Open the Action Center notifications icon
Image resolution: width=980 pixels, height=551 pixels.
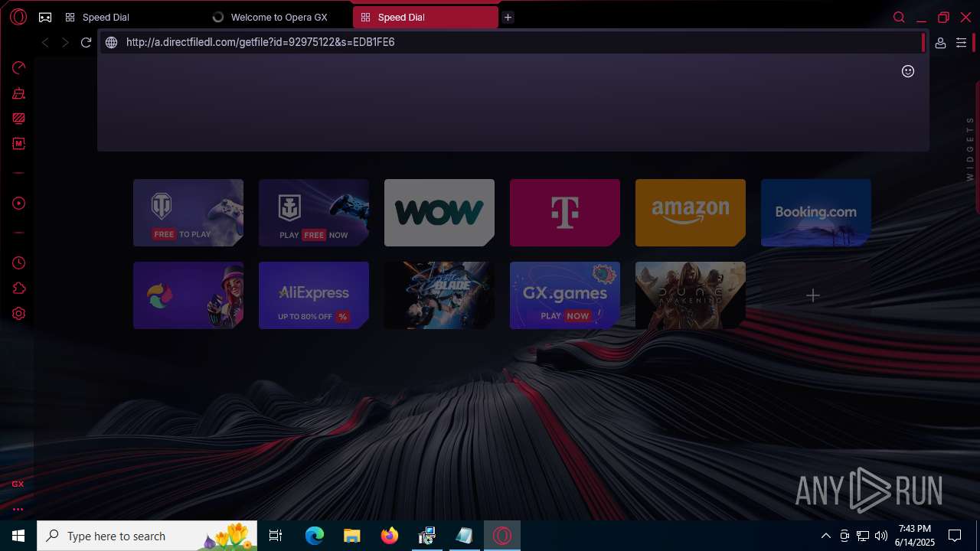[x=955, y=536]
